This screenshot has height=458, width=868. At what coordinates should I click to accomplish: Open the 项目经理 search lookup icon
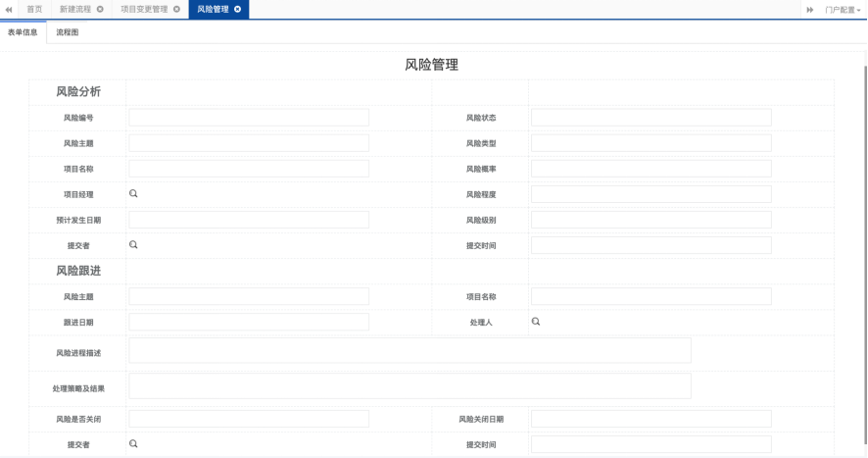tap(133, 193)
